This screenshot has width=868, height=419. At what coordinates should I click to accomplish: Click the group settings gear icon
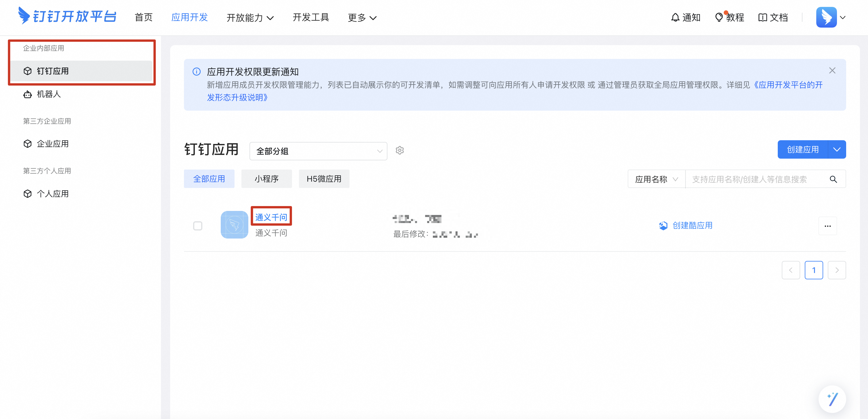(x=400, y=150)
